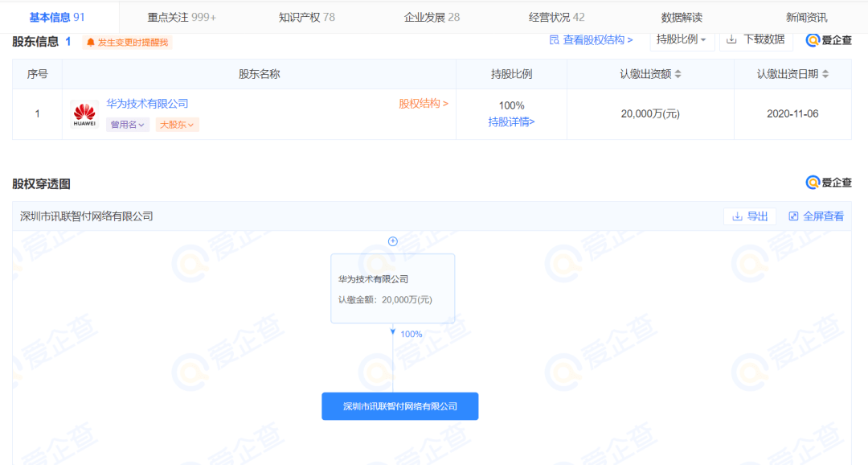Image resolution: width=868 pixels, height=465 pixels.
Task: Open the 持股比例 dropdown filter
Action: click(x=682, y=39)
